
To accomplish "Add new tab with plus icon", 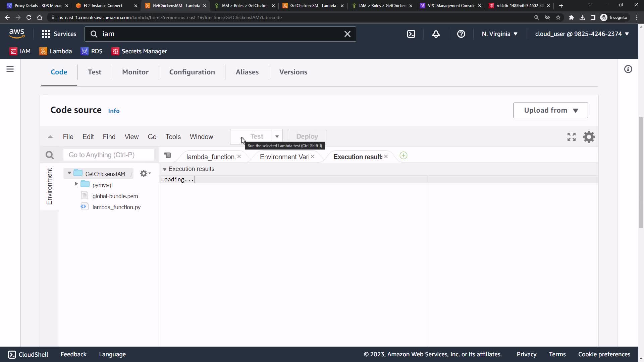I will (404, 156).
